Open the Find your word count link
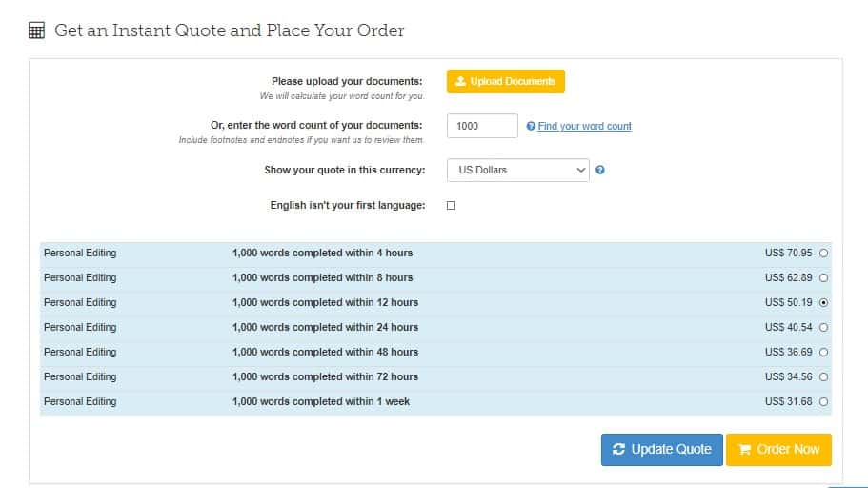Screen dimensions: 868x488 (585, 127)
